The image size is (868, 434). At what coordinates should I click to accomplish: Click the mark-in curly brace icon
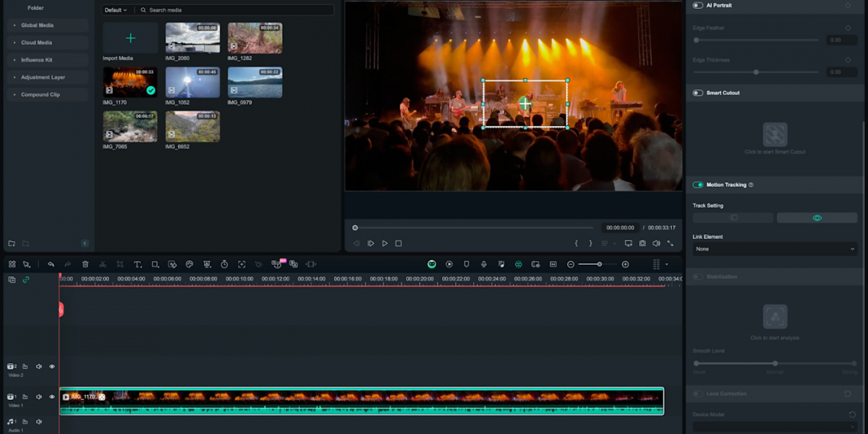pyautogui.click(x=576, y=244)
